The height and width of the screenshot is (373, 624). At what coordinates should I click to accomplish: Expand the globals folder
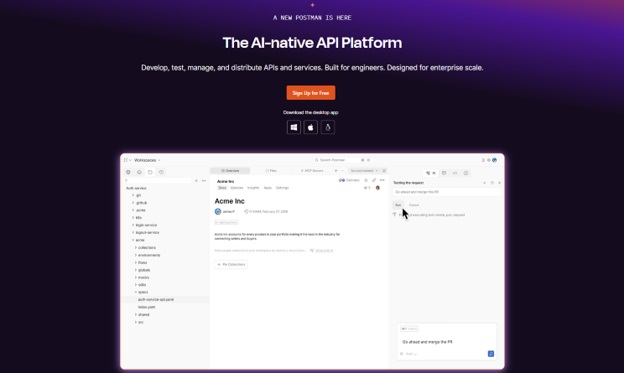coord(136,270)
